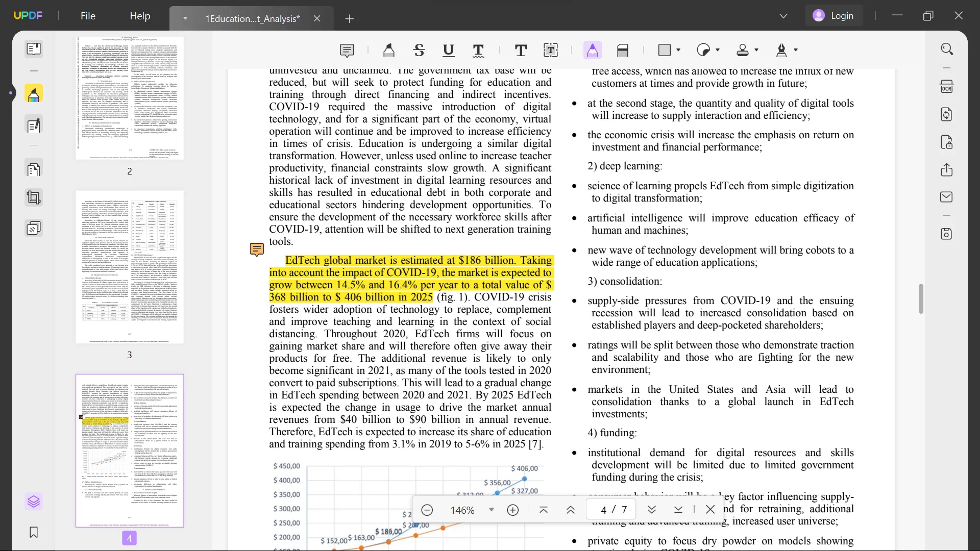Image resolution: width=980 pixels, height=551 pixels.
Task: Toggle the eraser tool
Action: (x=623, y=50)
